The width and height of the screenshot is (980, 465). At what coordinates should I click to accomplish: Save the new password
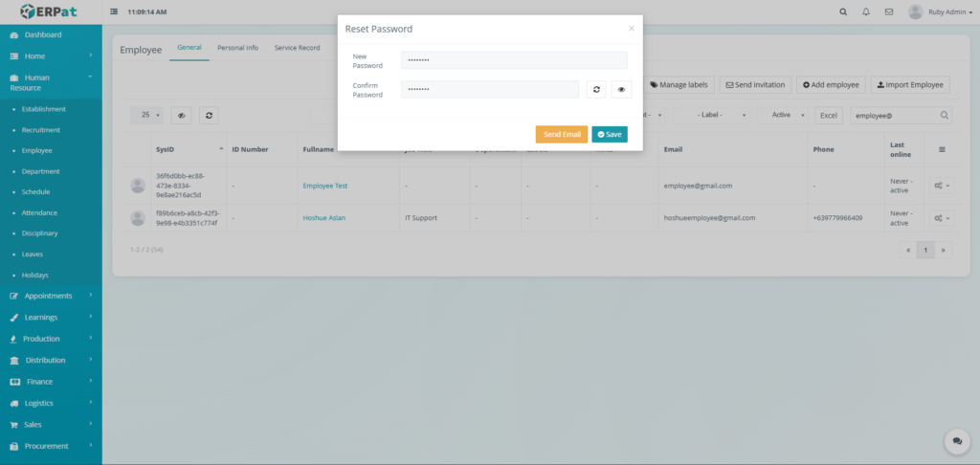610,134
